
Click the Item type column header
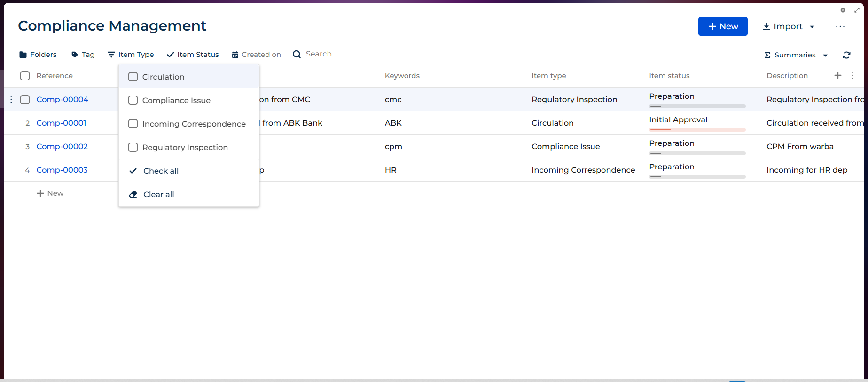tap(549, 76)
